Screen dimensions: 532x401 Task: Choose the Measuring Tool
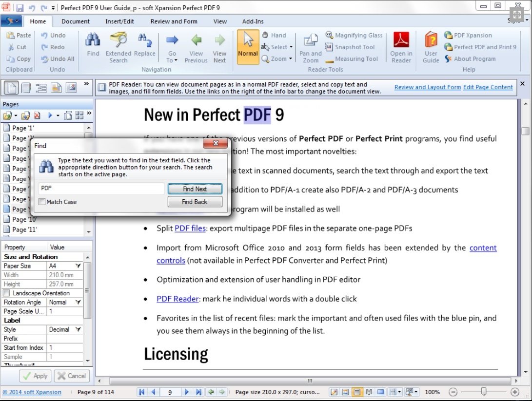coord(352,59)
